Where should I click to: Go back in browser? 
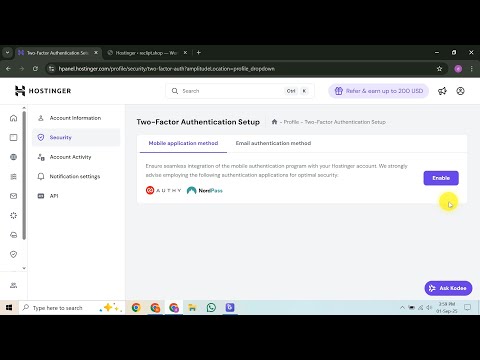pos(8,69)
